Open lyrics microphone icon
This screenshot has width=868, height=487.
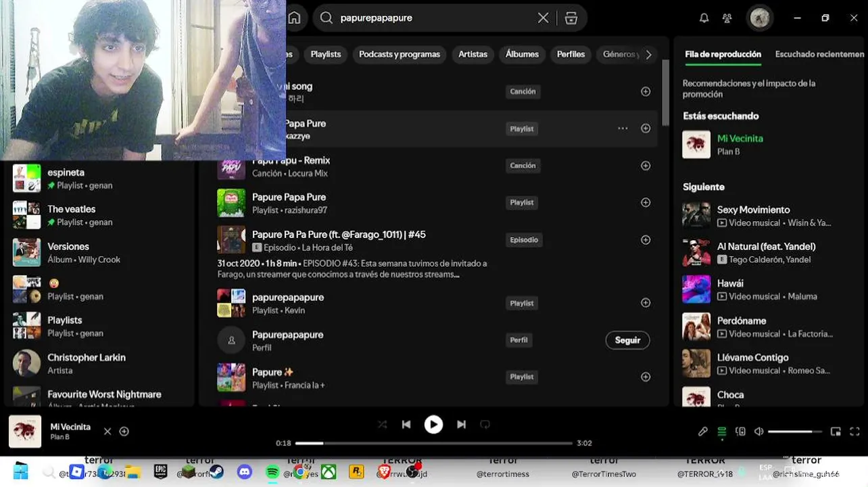(703, 432)
